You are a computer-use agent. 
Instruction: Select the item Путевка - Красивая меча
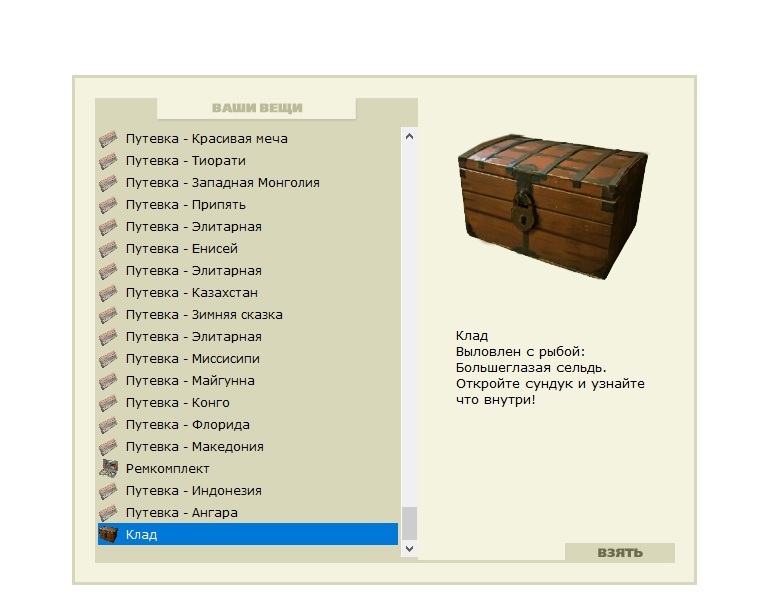click(x=248, y=139)
